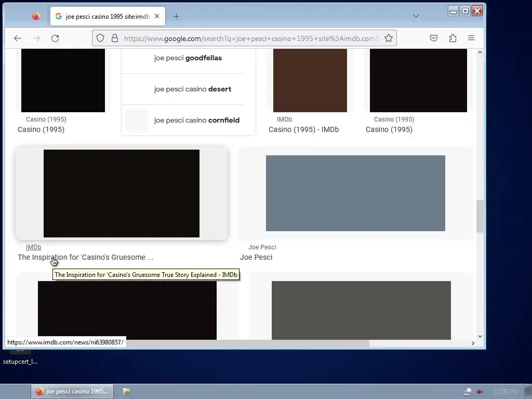Screen dimensions: 532x399
Task: Open 'The Inspiration for Casino's Gruesome ...' title
Action: click(x=86, y=257)
